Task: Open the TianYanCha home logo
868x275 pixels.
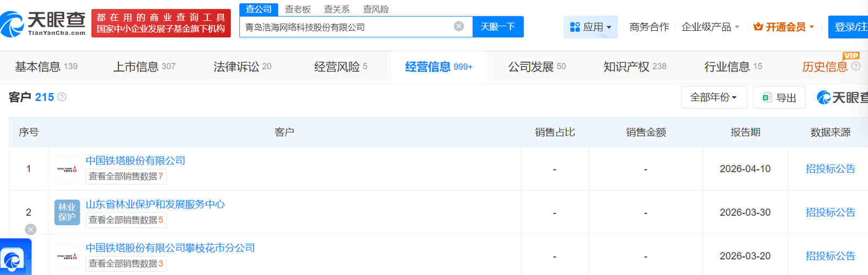Action: (43, 23)
